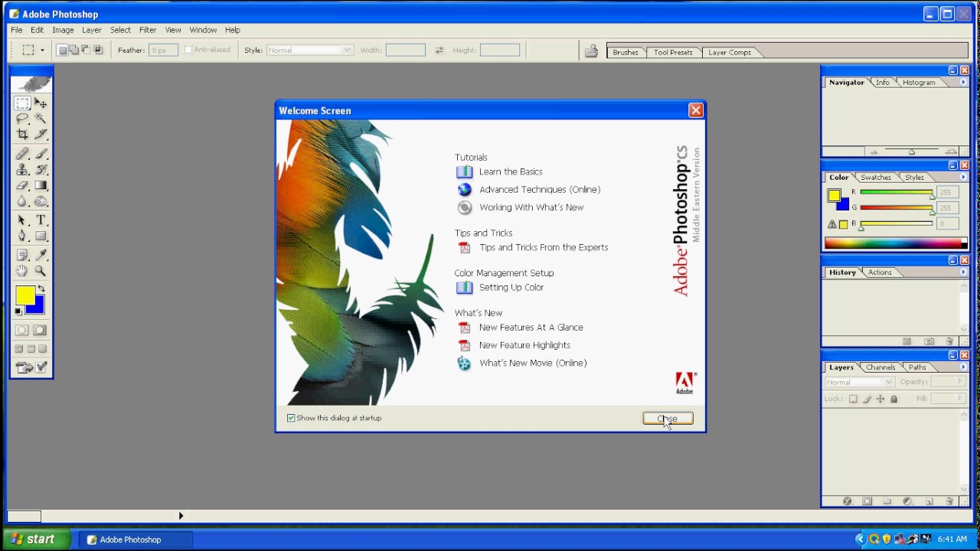Select the Type tool

[x=41, y=220]
